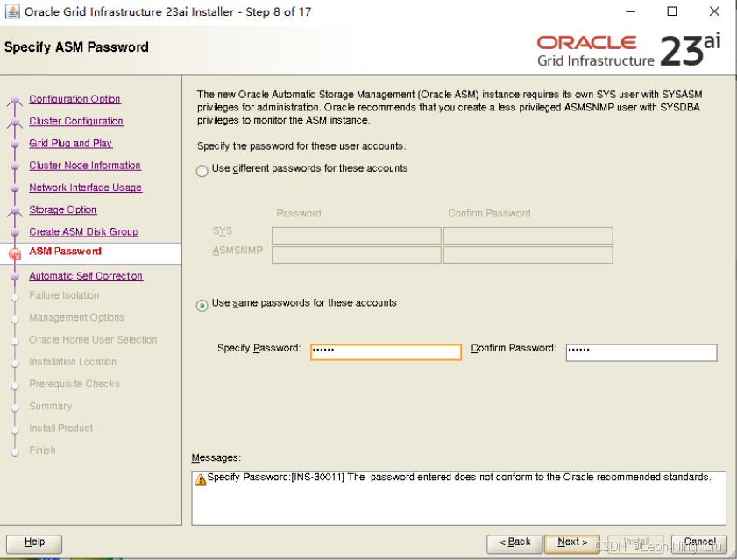This screenshot has height=560, width=737.
Task: Click the Messages label
Action: tap(216, 457)
